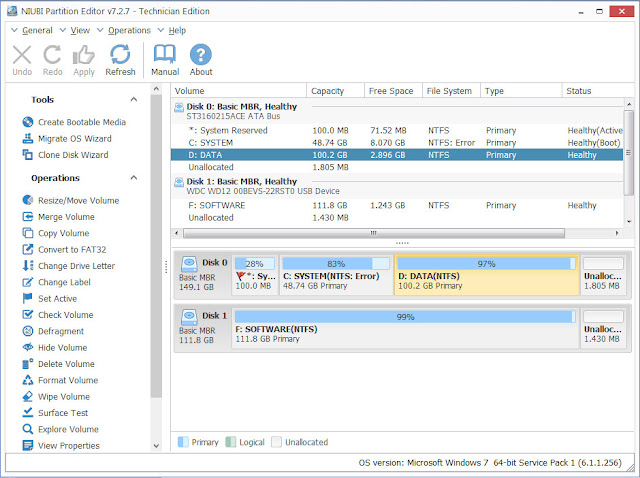Screen dimensions: 640x478
Task: Choose Resize/Move Volume operation
Action: pos(71,200)
